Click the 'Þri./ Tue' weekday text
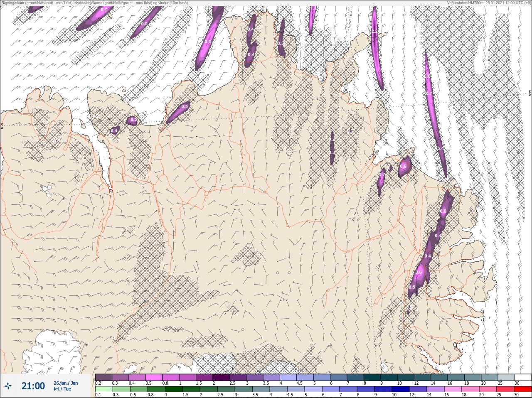The image size is (532, 398). 62,389
